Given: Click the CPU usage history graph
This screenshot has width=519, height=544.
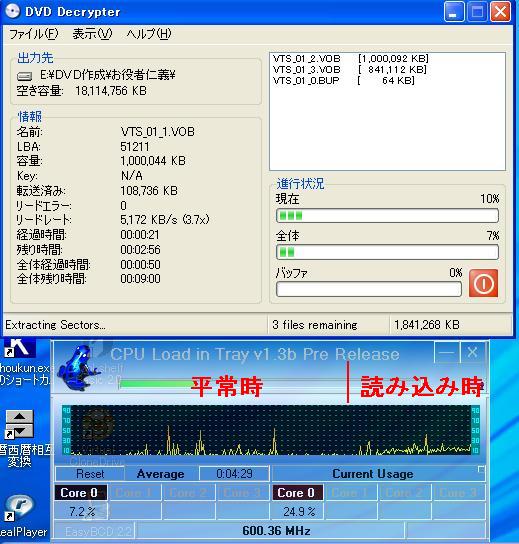Looking at the screenshot, I should point(271,430).
